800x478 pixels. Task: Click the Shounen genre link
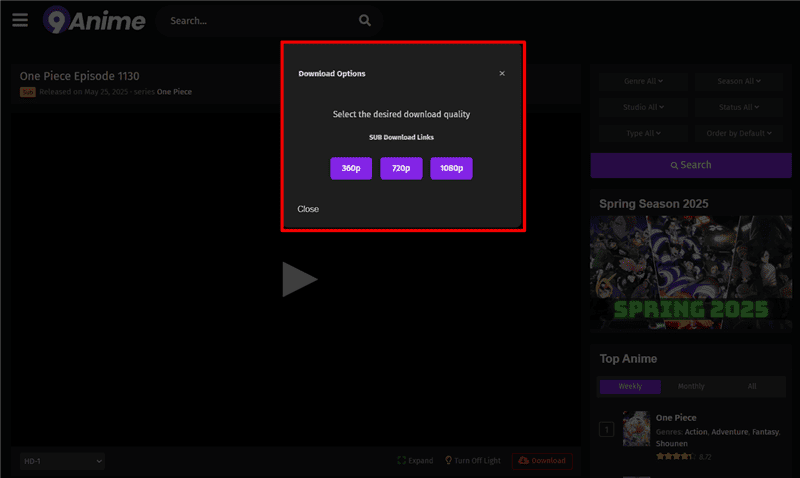[x=671, y=444]
